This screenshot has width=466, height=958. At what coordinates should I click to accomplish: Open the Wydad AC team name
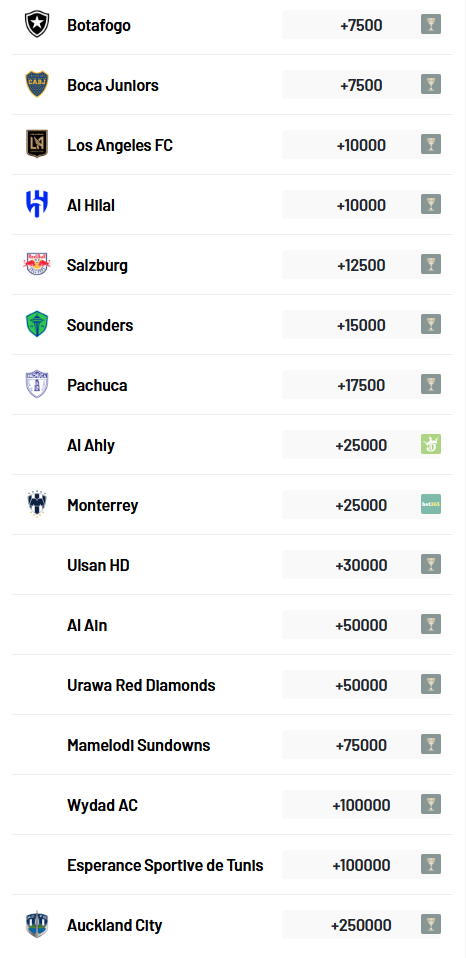tap(103, 805)
